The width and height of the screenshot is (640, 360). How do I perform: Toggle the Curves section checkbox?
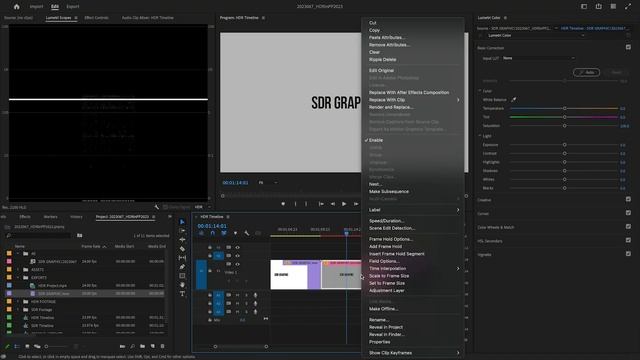tap(628, 213)
